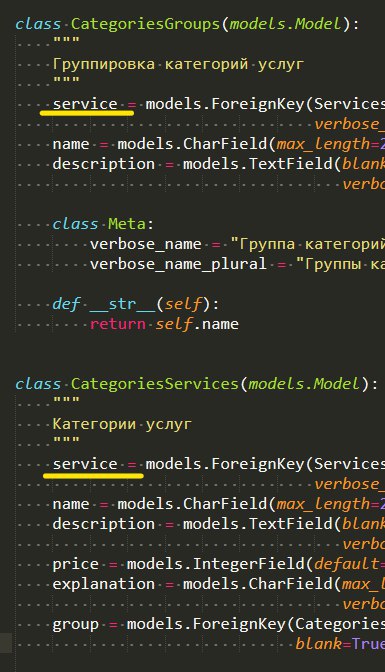Viewport: 385px width, 672px height.
Task: Click 'blank=True' argument on last line
Action: (340, 644)
